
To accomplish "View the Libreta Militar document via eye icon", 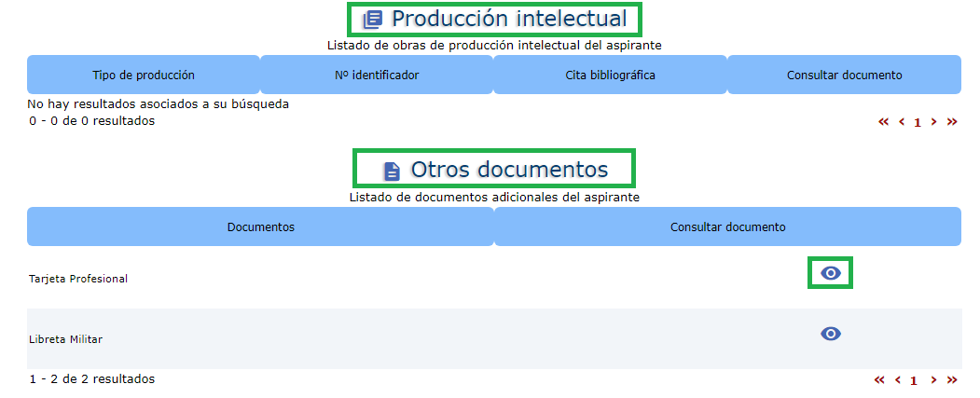I will pyautogui.click(x=831, y=334).
